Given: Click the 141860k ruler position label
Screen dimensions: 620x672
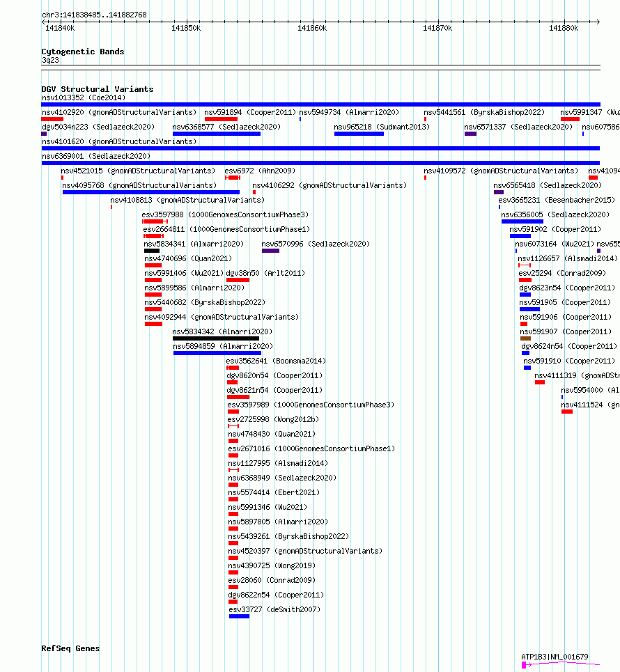Looking at the screenshot, I should pyautogui.click(x=311, y=28).
